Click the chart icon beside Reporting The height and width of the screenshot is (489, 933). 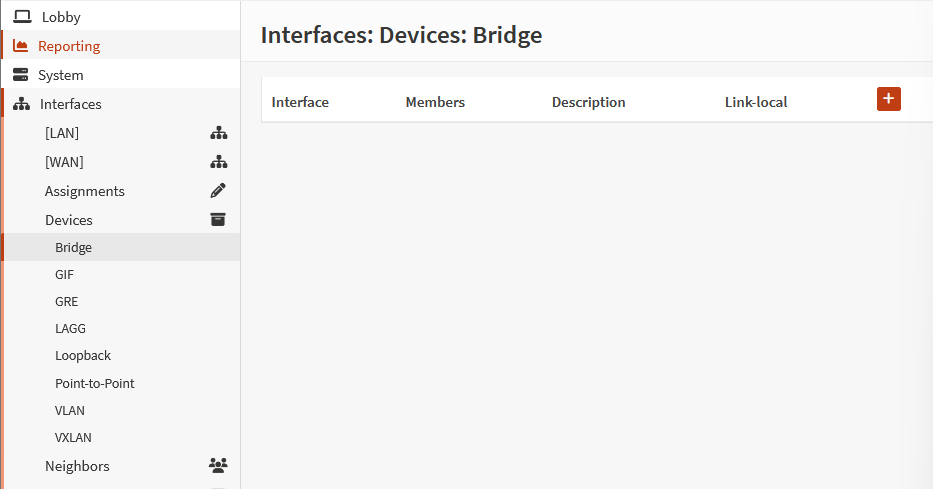click(21, 46)
